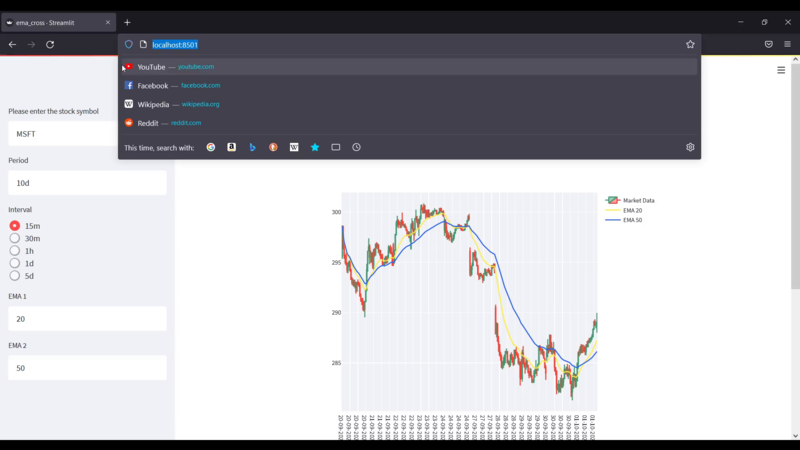
Task: Search history with clock icon
Action: [x=357, y=147]
